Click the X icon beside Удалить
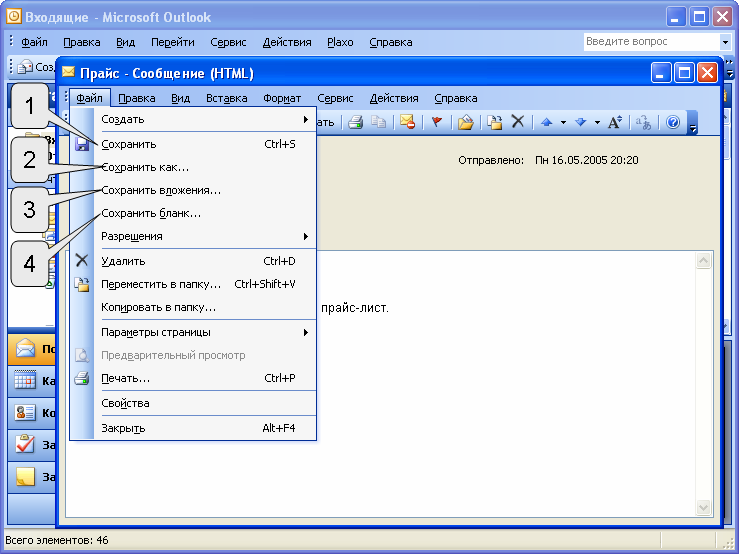This screenshot has width=739, height=554. tap(82, 260)
